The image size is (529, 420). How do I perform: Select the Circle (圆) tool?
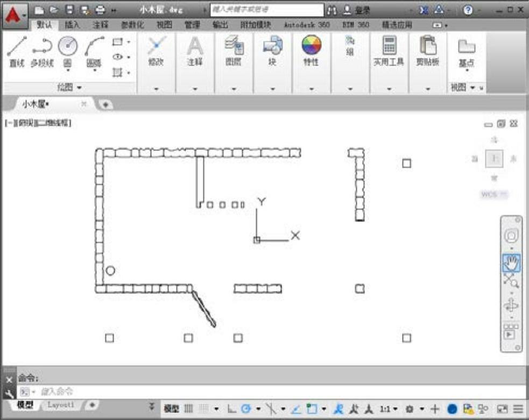point(67,52)
